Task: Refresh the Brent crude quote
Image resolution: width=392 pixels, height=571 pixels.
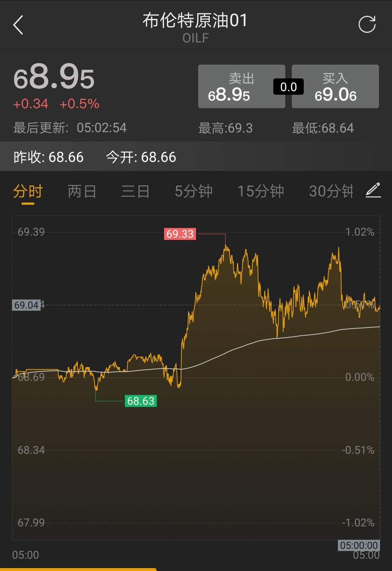Action: (367, 25)
